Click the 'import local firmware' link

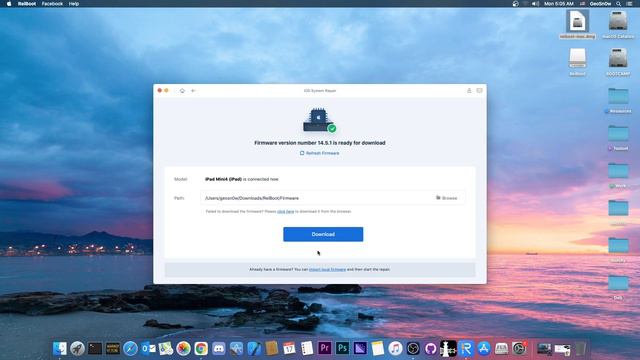(x=327, y=269)
